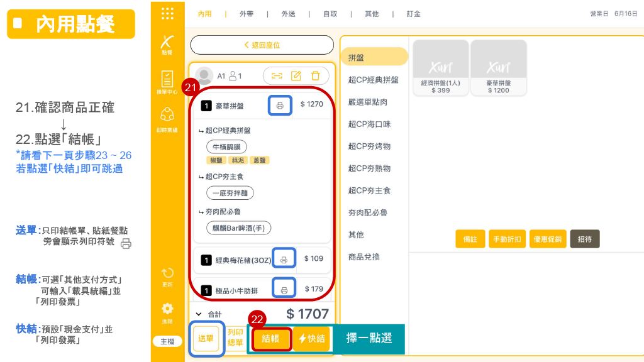Image resolution: width=644 pixels, height=362 pixels.
Task: Open the 點餐 ordering icon in sidebar
Action: tap(167, 44)
